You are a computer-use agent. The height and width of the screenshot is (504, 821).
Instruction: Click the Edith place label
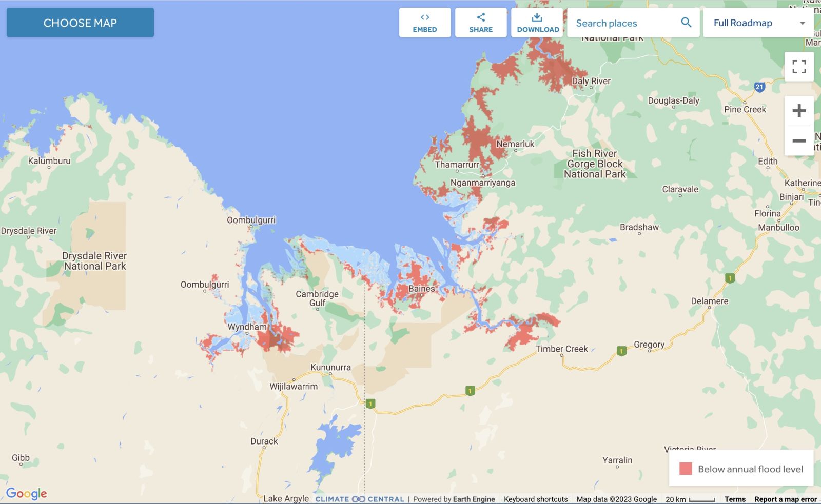768,161
